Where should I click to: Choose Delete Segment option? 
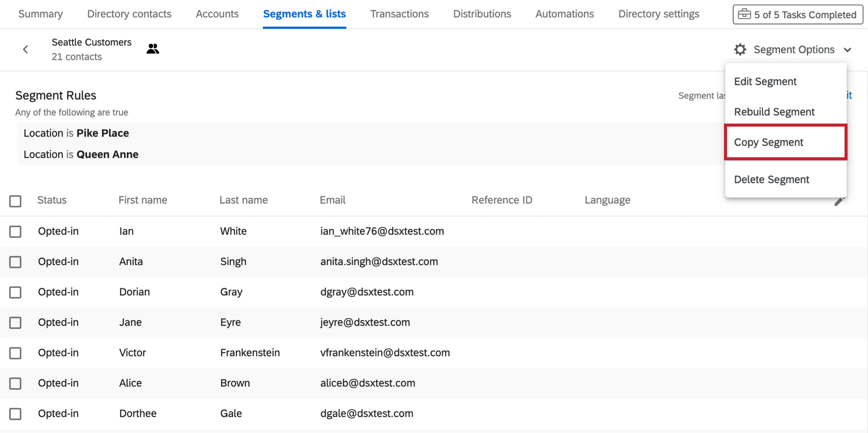click(771, 180)
